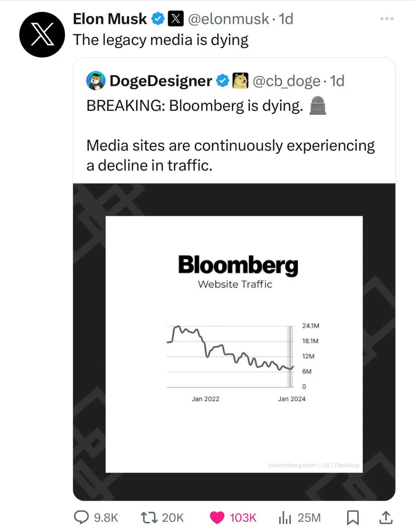Click the 1d timestamp on Elon's post

click(286, 19)
